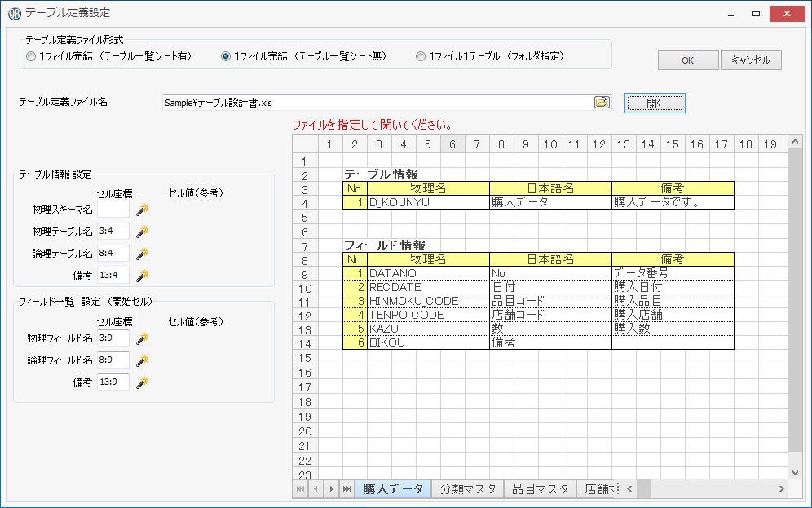Click column header 6 in the grid
This screenshot has width=812, height=508.
[x=452, y=144]
